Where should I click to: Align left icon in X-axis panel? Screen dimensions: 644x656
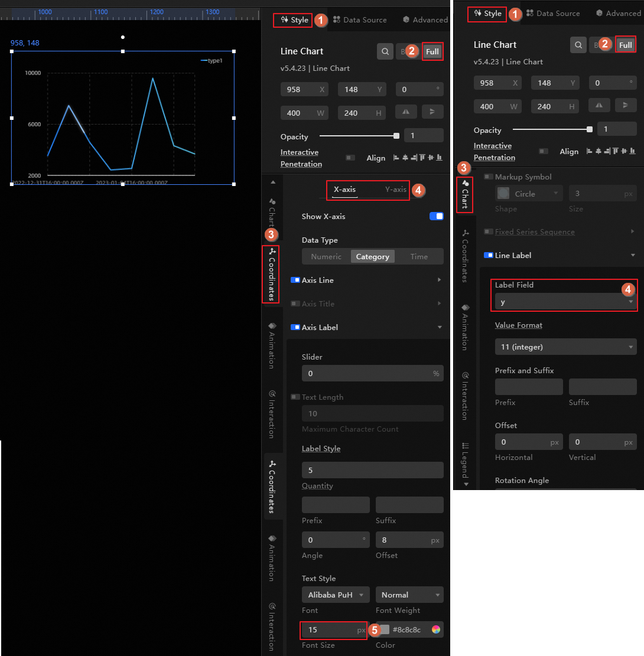pos(396,158)
